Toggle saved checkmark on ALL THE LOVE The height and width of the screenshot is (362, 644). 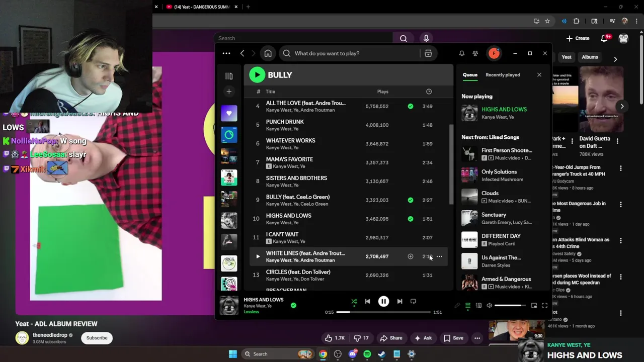pos(411,106)
